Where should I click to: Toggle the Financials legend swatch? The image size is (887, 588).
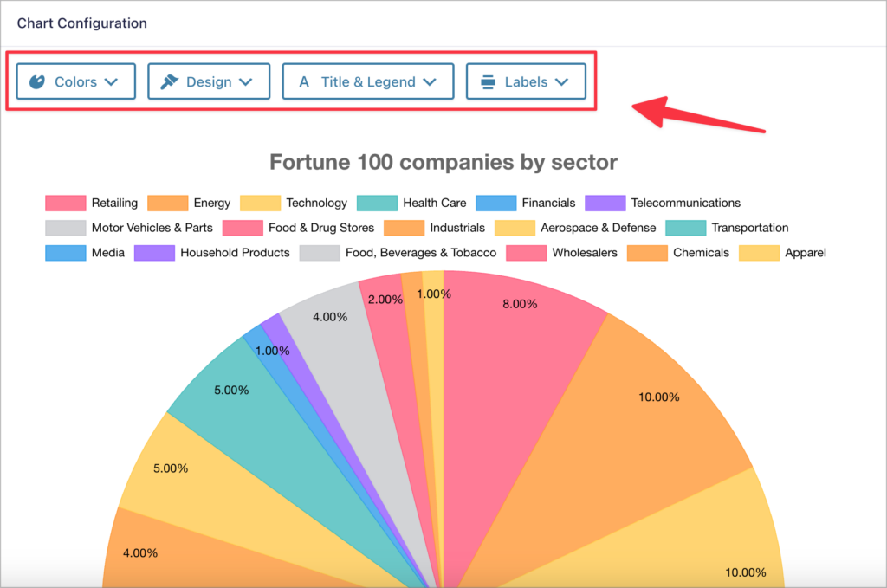coord(496,203)
